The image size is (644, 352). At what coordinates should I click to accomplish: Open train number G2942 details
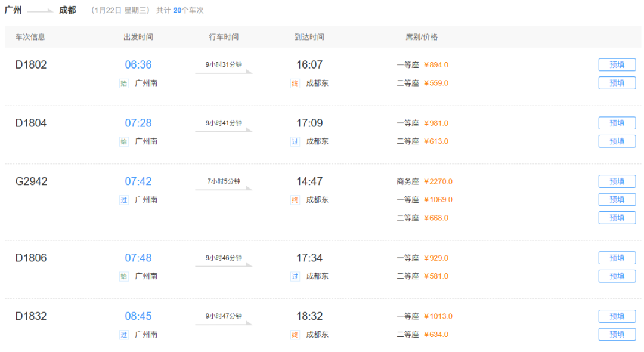click(x=31, y=181)
